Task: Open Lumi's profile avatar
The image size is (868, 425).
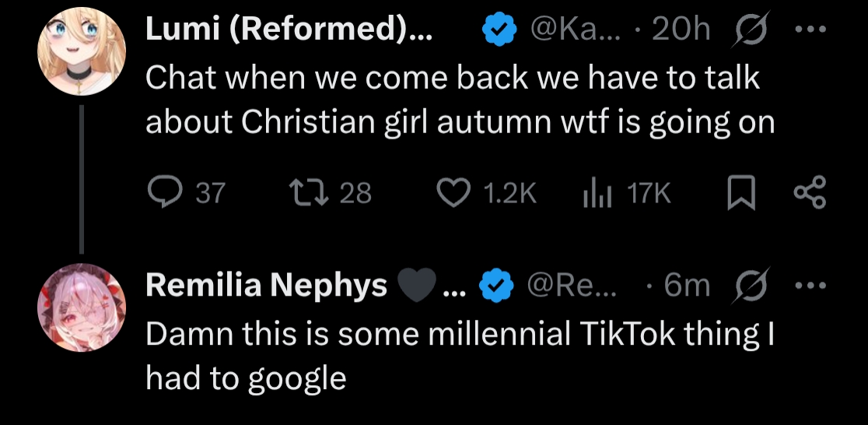Action: point(82,51)
